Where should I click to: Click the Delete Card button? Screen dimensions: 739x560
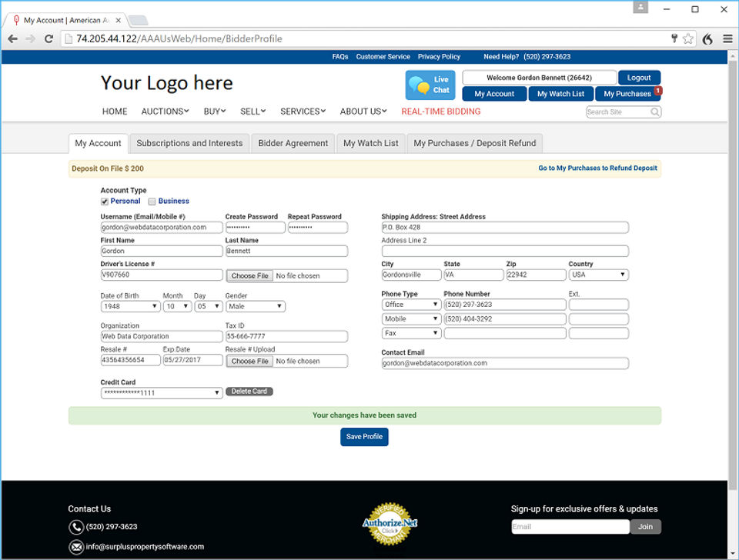click(249, 392)
